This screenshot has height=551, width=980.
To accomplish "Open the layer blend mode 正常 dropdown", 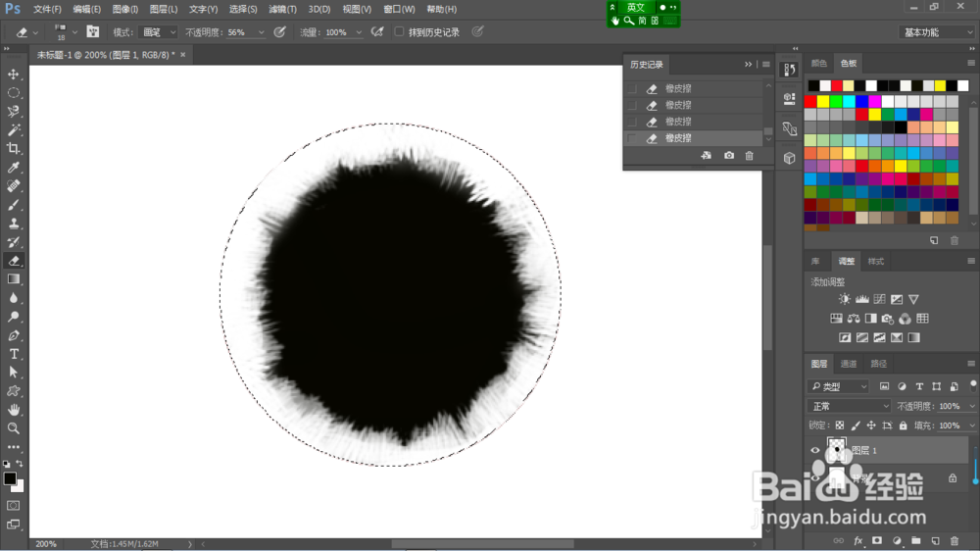I will pyautogui.click(x=849, y=406).
